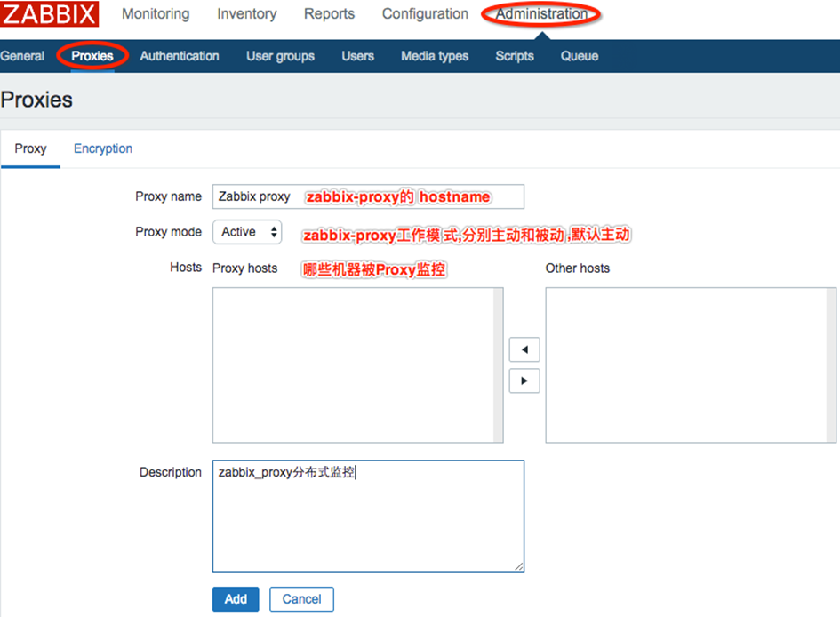Click inside the Other hosts list
Viewport: 840px width, 617px height.
[x=686, y=365]
